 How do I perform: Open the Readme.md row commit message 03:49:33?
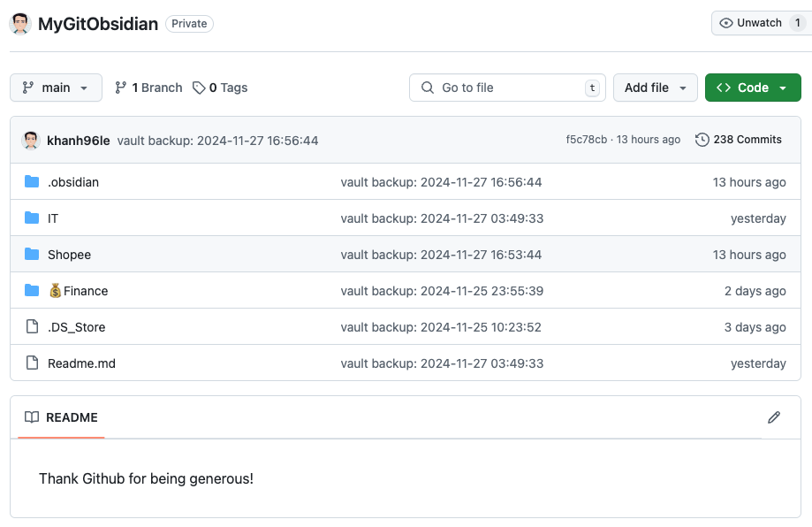[443, 363]
